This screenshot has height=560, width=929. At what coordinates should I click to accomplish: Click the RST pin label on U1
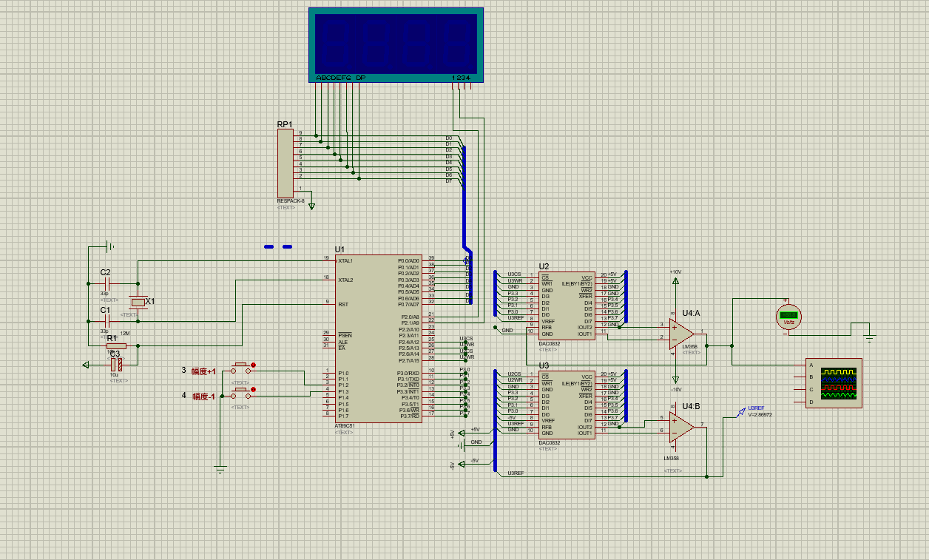(x=342, y=303)
